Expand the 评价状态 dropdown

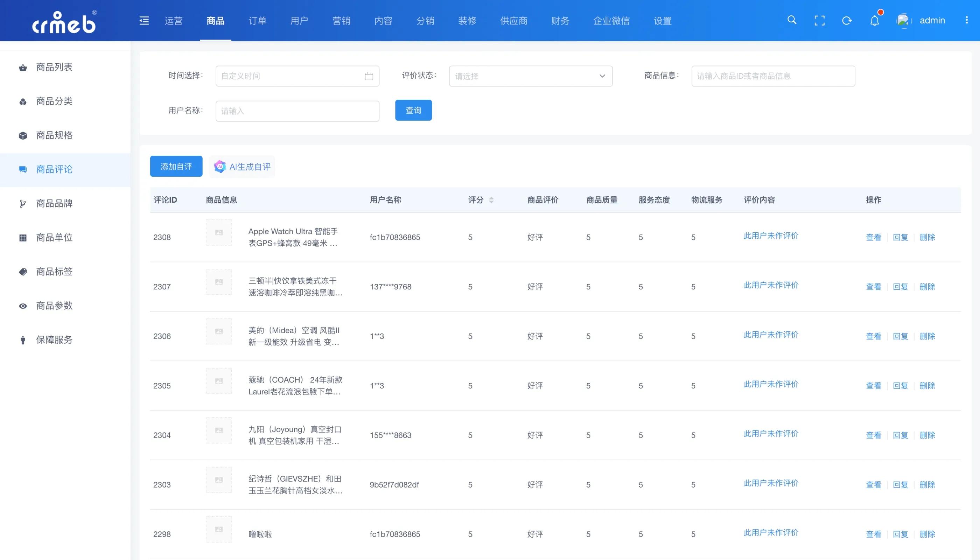point(531,76)
